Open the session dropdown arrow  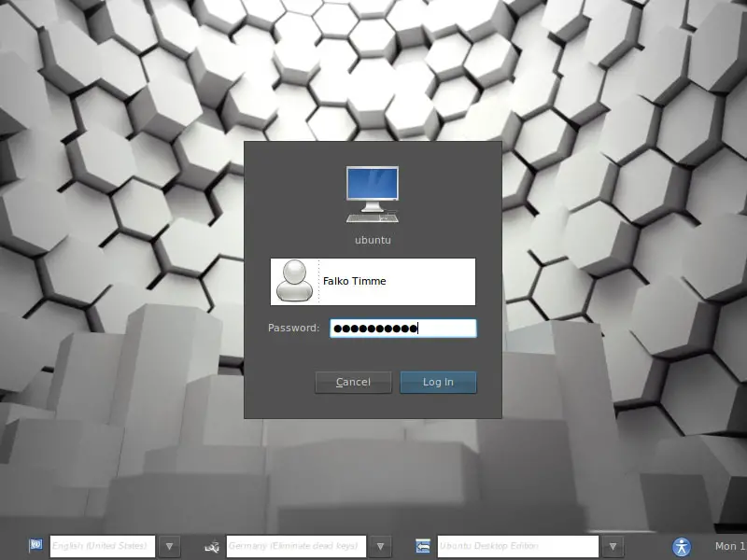pos(613,546)
